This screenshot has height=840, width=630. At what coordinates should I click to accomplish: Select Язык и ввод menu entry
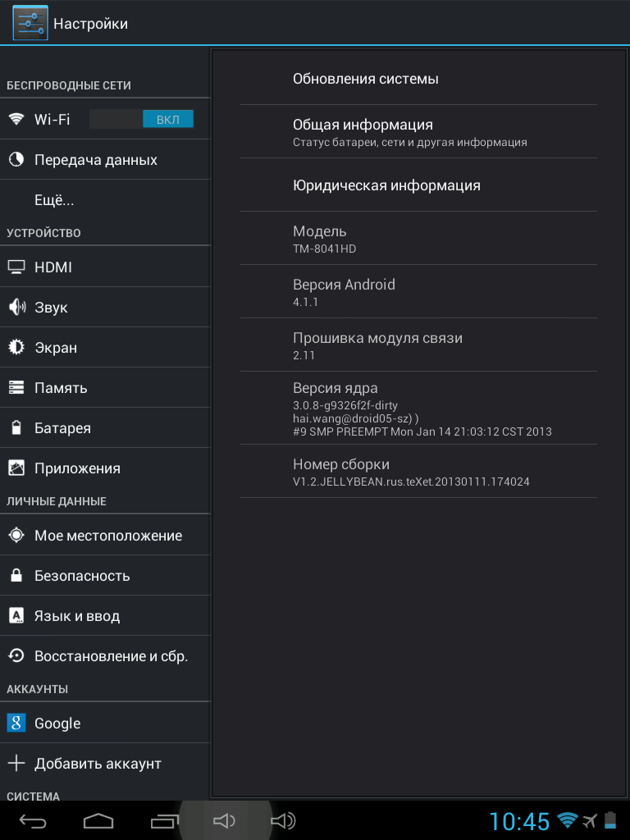tap(105, 615)
